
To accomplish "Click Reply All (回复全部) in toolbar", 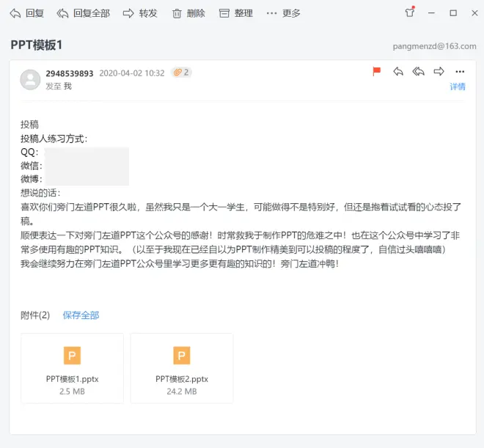I will (84, 13).
